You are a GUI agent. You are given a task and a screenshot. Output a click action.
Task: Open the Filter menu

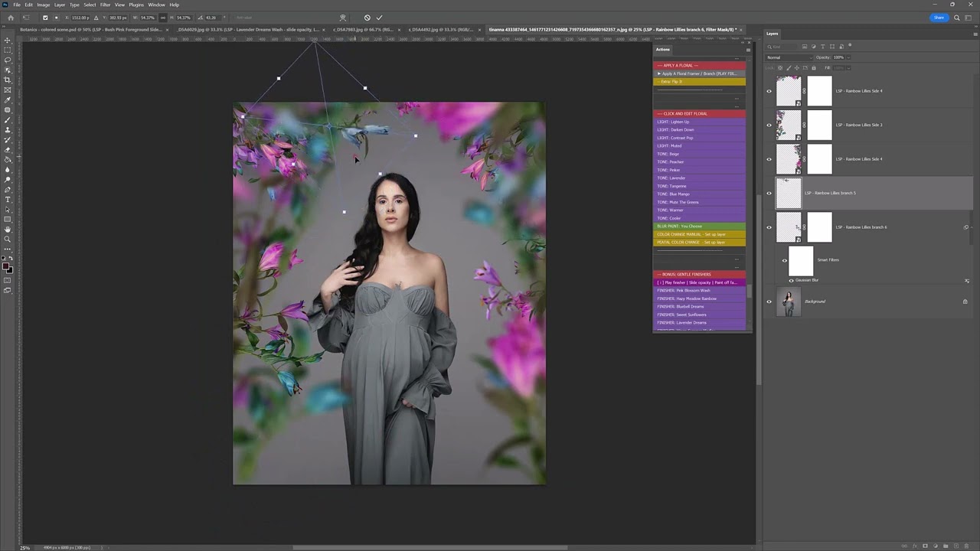[x=105, y=5]
